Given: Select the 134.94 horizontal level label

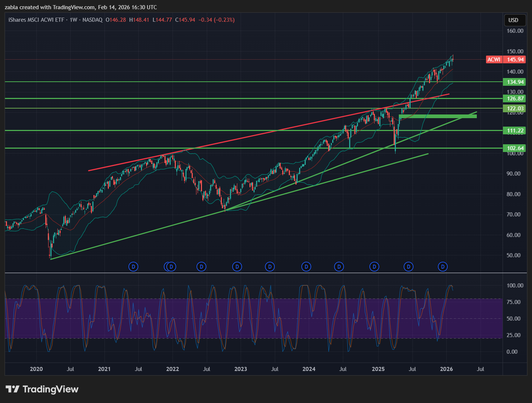Looking at the screenshot, I should click(x=515, y=82).
